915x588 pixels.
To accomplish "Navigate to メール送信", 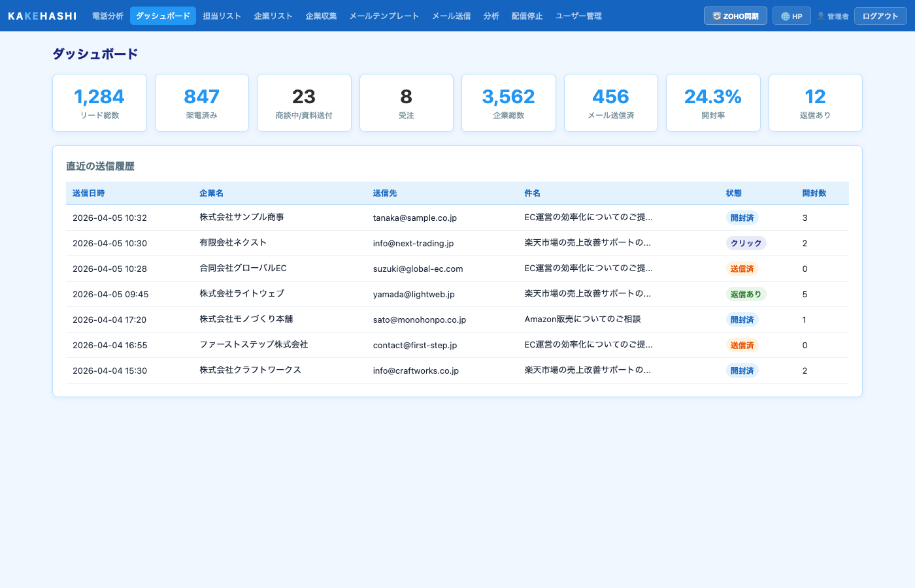I will (450, 16).
